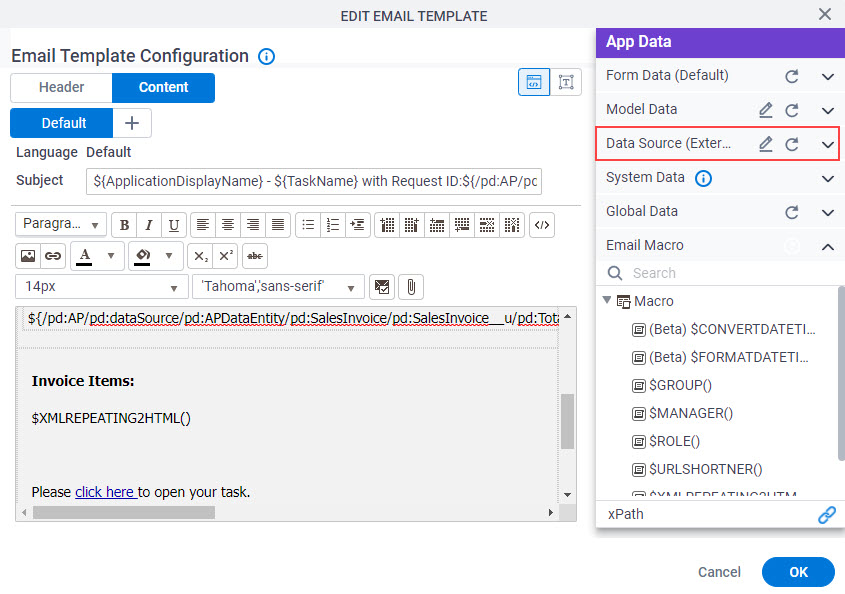Click the System Data info icon

click(703, 178)
